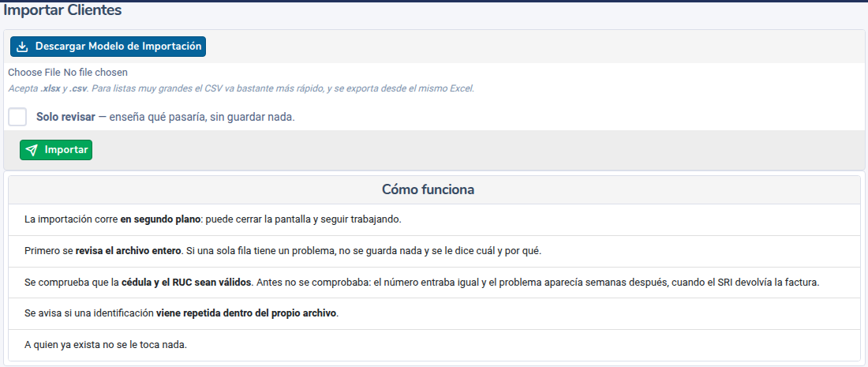Click the 'cédula y el RUC sean válidos' row
Image resolution: width=868 pixels, height=367 pixels.
tap(434, 283)
